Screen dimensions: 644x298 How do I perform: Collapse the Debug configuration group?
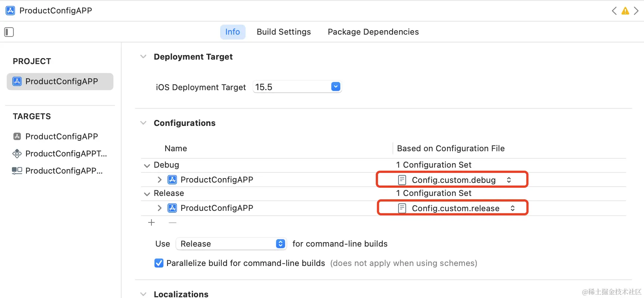[147, 165]
